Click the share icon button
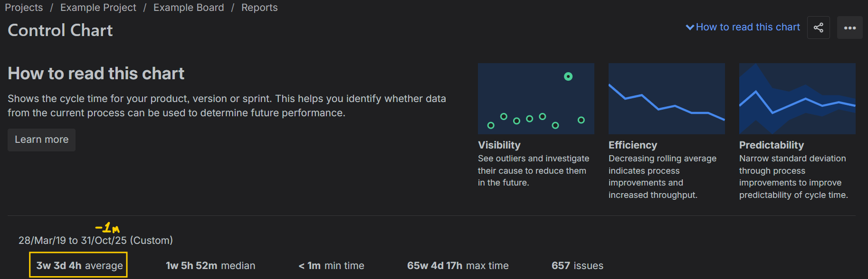The width and height of the screenshot is (868, 279). tap(818, 28)
